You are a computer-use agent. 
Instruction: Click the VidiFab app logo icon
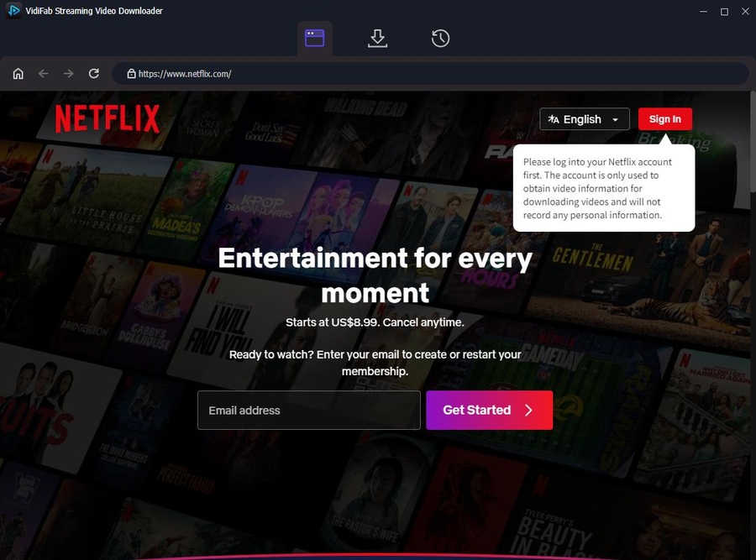[13, 10]
